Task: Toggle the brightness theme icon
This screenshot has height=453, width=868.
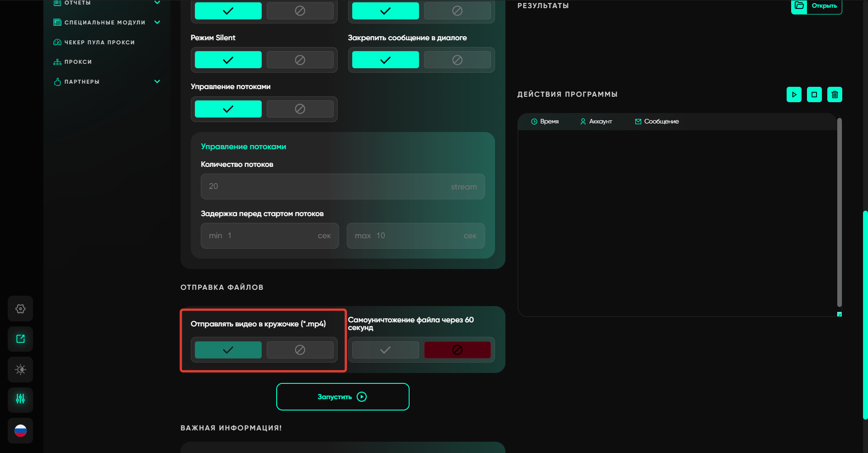Action: pos(20,369)
